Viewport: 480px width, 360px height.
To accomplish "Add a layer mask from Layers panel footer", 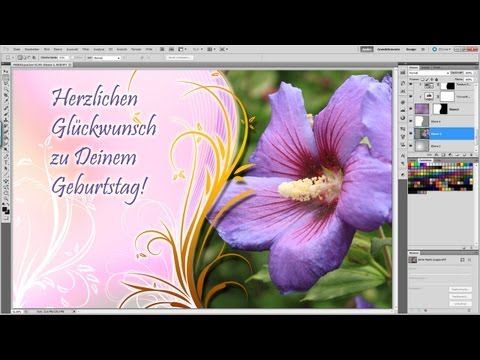I will pyautogui.click(x=443, y=155).
